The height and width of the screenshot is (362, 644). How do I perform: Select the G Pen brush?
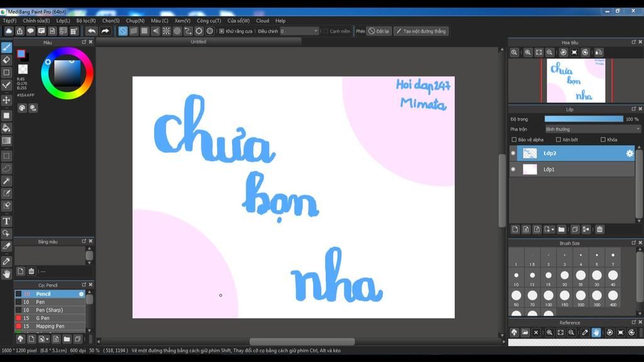coord(50,318)
